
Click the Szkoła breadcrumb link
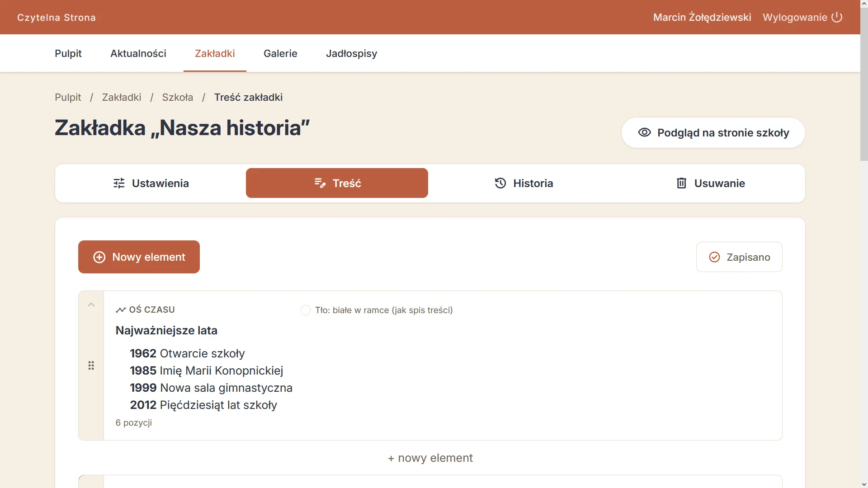click(x=178, y=97)
